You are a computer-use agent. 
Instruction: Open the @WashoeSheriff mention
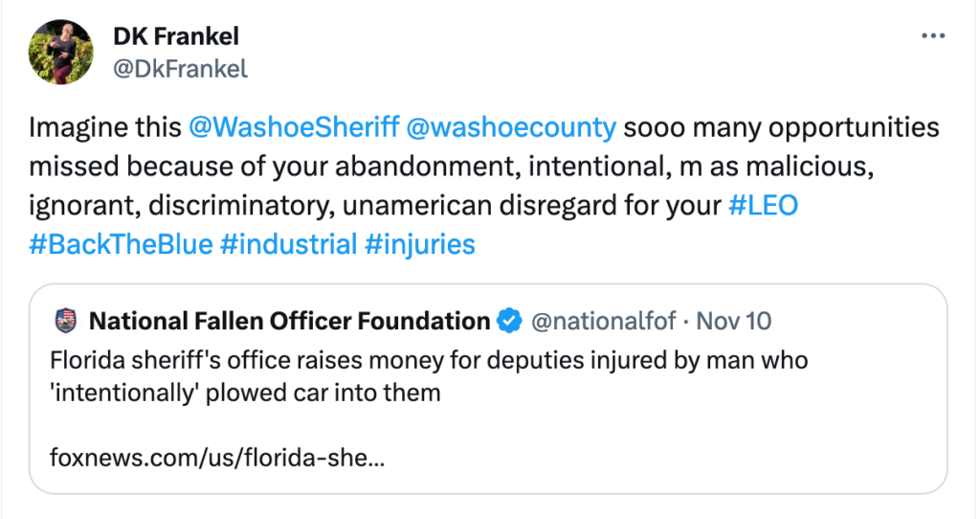click(x=294, y=127)
